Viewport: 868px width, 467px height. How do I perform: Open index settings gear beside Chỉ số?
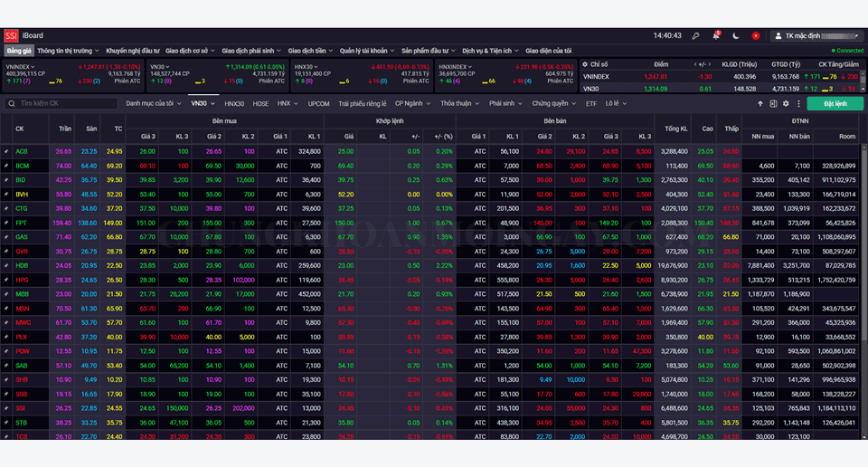(585, 65)
